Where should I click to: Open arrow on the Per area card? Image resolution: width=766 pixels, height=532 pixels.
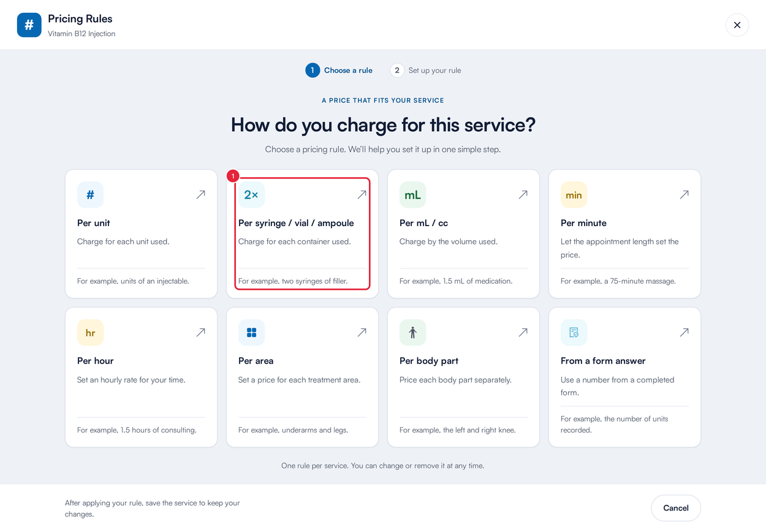(362, 332)
